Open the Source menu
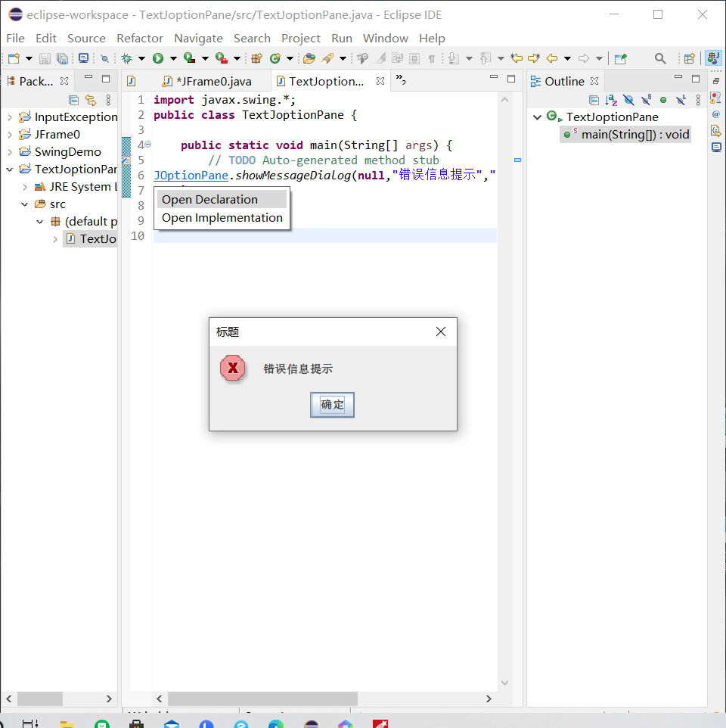Screen dimensions: 726x728 click(x=86, y=38)
